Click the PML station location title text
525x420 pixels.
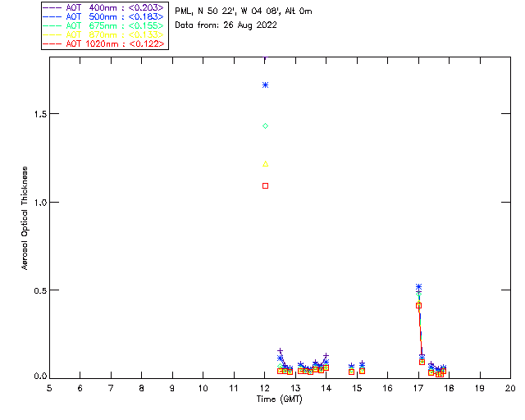point(243,11)
